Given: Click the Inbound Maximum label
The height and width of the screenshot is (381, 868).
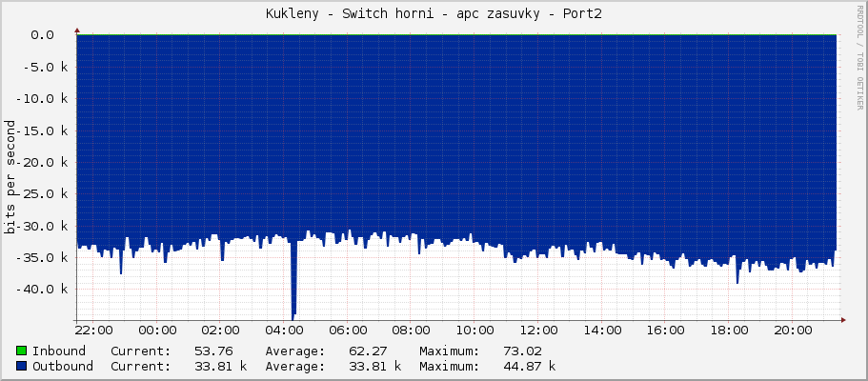Looking at the screenshot, I should tap(449, 351).
